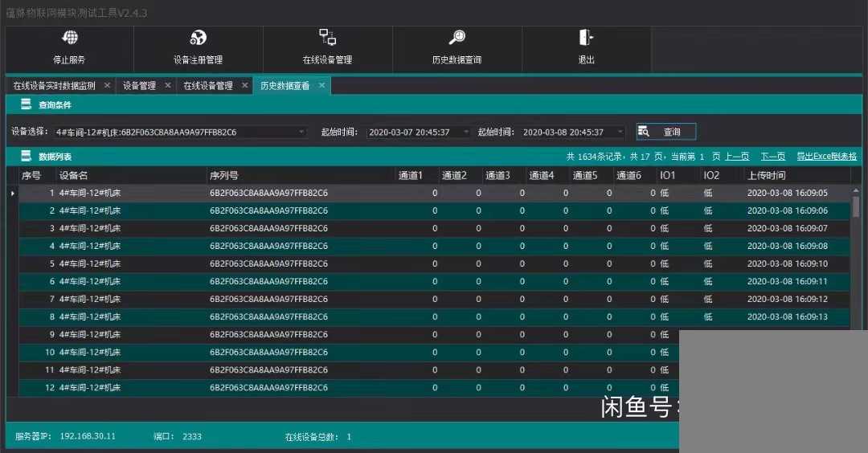Image resolution: width=868 pixels, height=453 pixels.
Task: Click device name in row 9
Action: [90, 335]
